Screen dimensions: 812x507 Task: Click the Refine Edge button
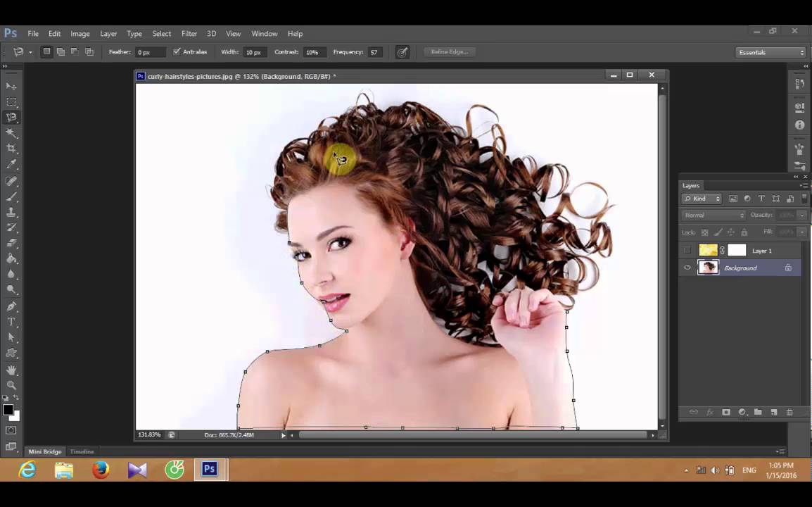pos(450,52)
